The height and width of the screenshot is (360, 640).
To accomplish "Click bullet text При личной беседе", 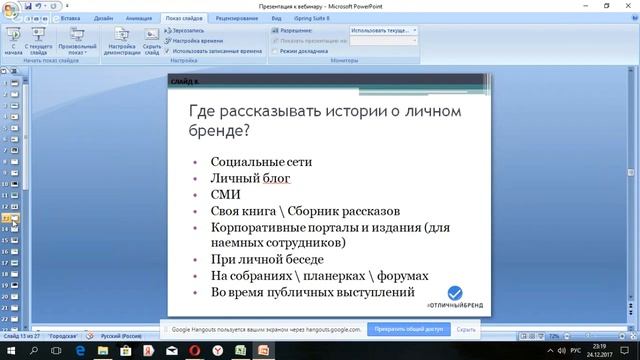I will click(x=267, y=259).
